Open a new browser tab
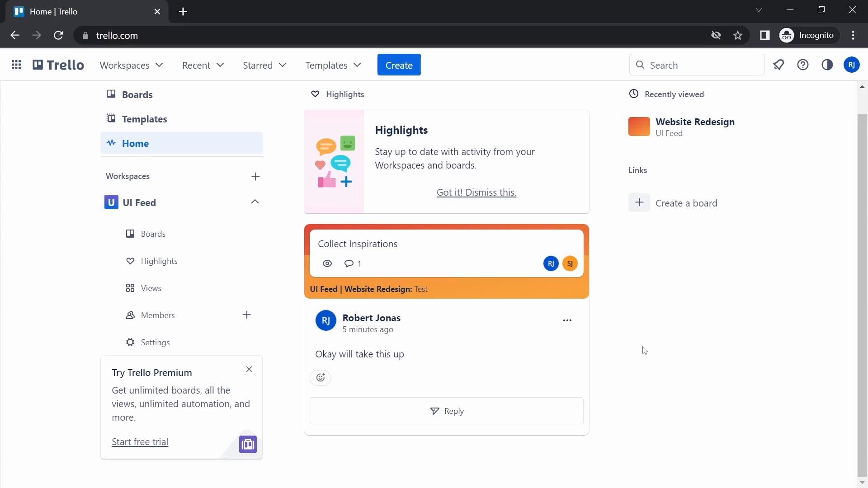The image size is (868, 488). pos(183,12)
